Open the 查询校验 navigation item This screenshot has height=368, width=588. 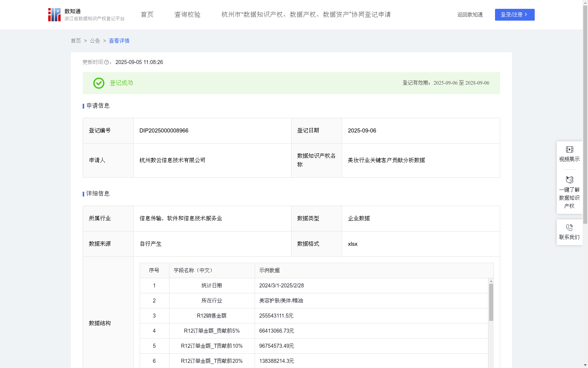187,15
